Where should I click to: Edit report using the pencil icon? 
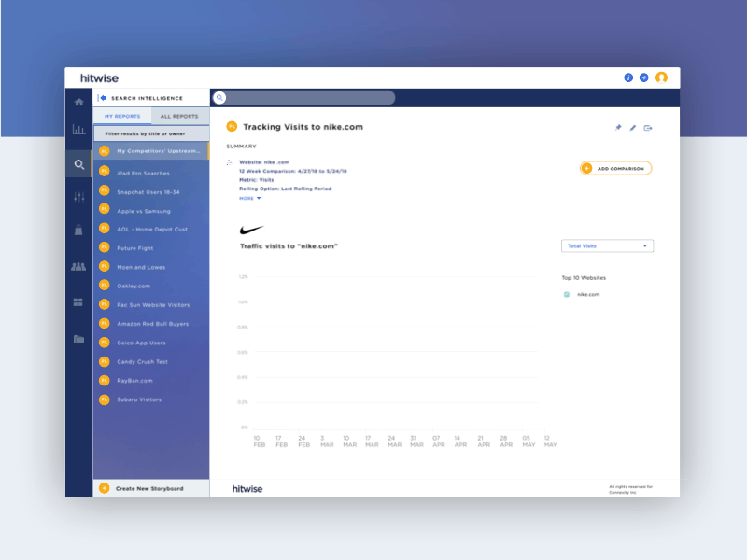click(x=632, y=128)
